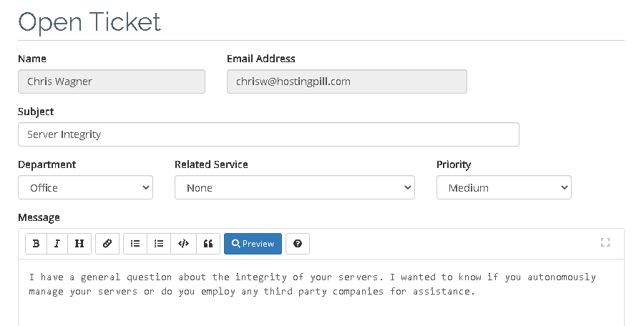The width and height of the screenshot is (644, 326).
Task: Click the blue Preview button
Action: (253, 244)
